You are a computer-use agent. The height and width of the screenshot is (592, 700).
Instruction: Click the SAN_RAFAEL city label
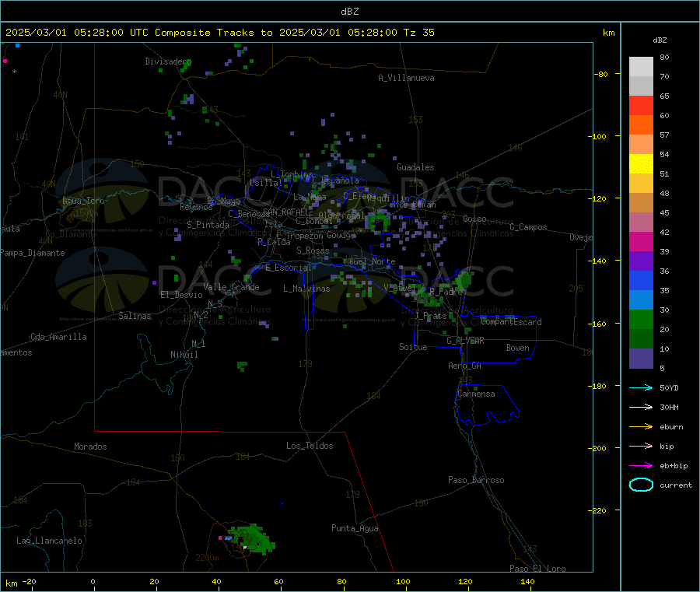pyautogui.click(x=288, y=212)
